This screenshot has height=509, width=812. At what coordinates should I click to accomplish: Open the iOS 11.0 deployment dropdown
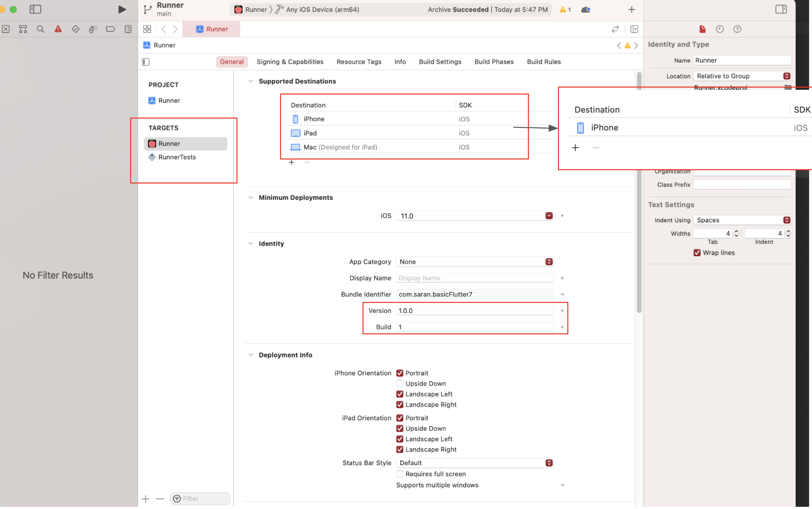tap(549, 216)
